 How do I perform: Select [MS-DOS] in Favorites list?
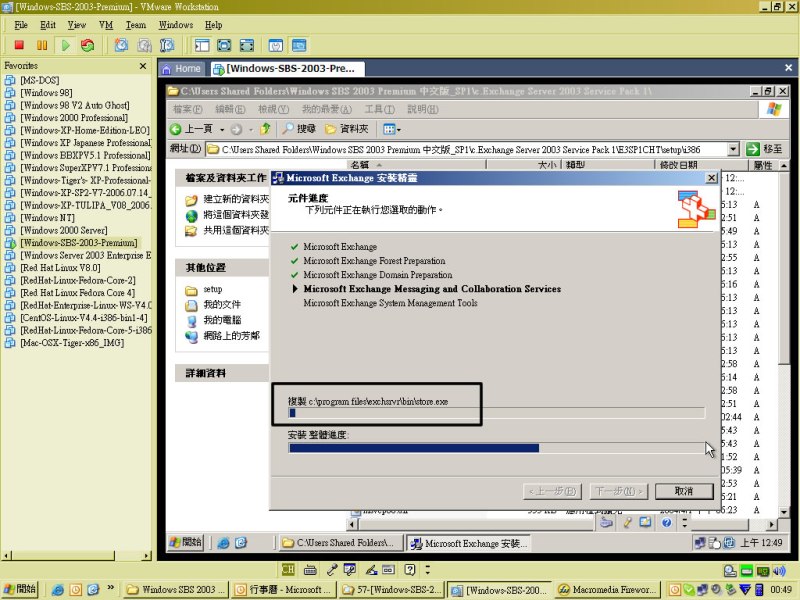coord(40,81)
